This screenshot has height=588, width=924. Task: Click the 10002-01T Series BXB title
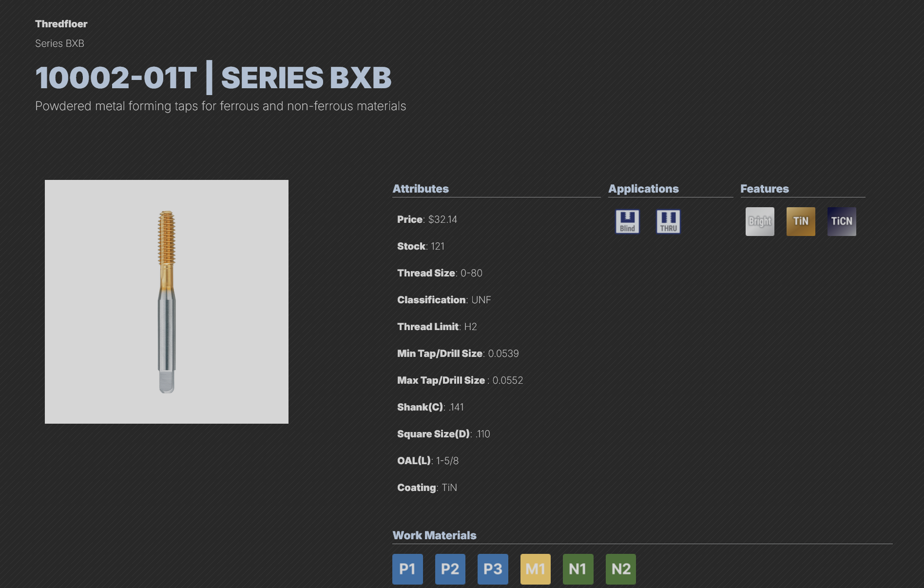coord(213,78)
